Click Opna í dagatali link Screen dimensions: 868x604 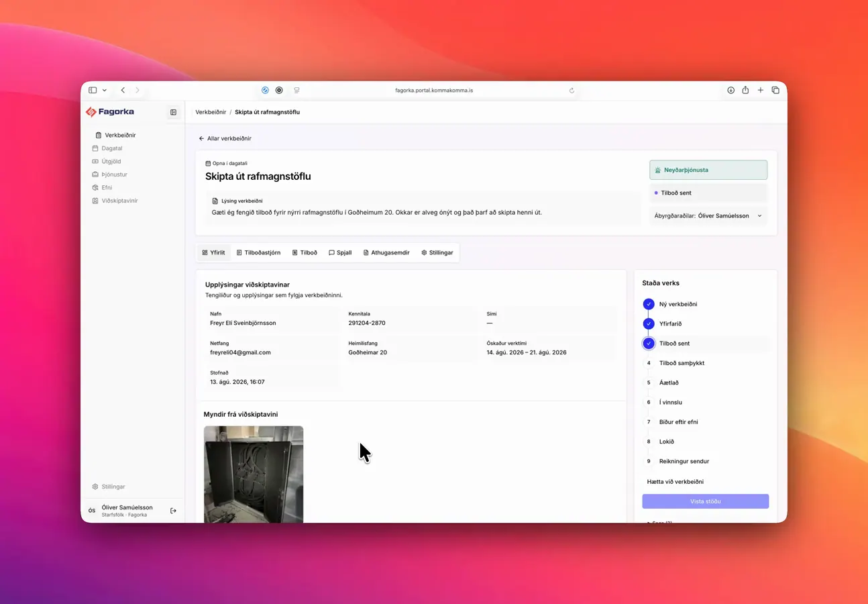pyautogui.click(x=226, y=163)
